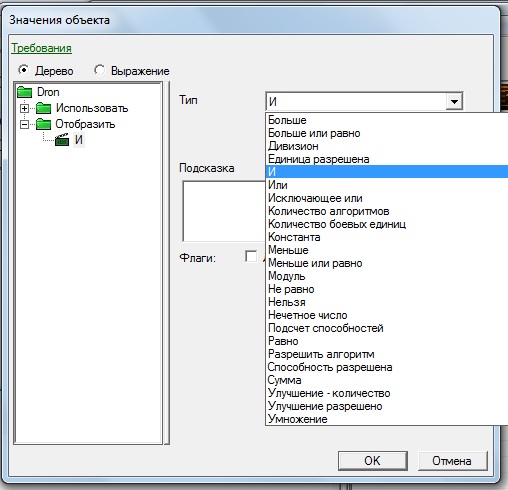
Task: Confirm with the OK button
Action: click(373, 461)
